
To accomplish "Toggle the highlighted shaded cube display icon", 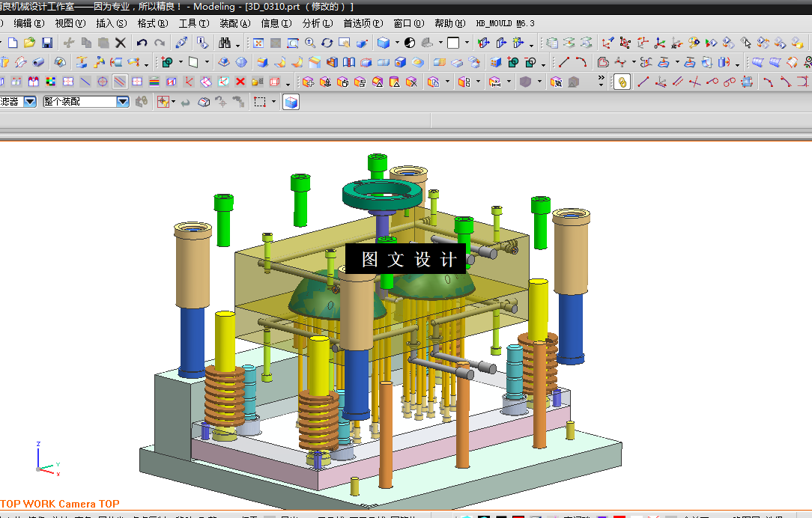I will click(x=291, y=102).
